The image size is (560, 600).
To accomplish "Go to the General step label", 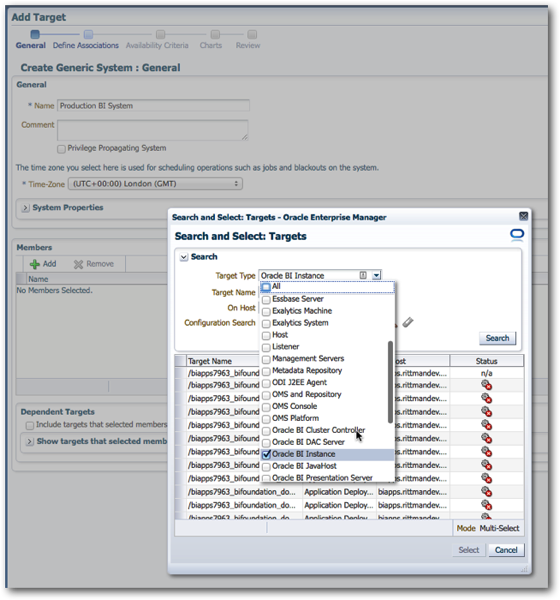I will 31,45.
